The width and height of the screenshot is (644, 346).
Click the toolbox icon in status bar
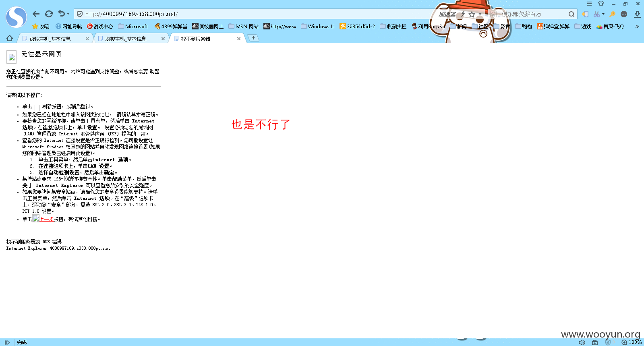pos(595,342)
